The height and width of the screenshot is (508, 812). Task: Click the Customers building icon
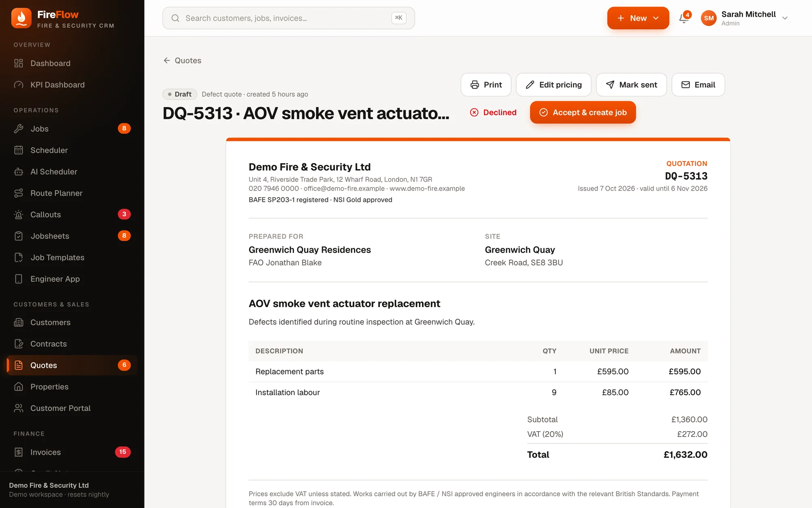[19, 323]
